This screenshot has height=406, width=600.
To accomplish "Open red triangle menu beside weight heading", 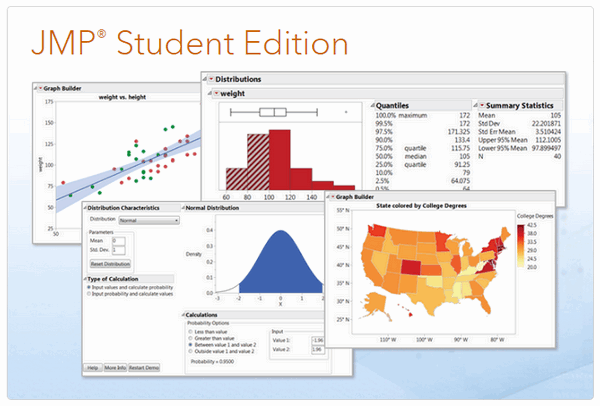I will click(x=216, y=93).
